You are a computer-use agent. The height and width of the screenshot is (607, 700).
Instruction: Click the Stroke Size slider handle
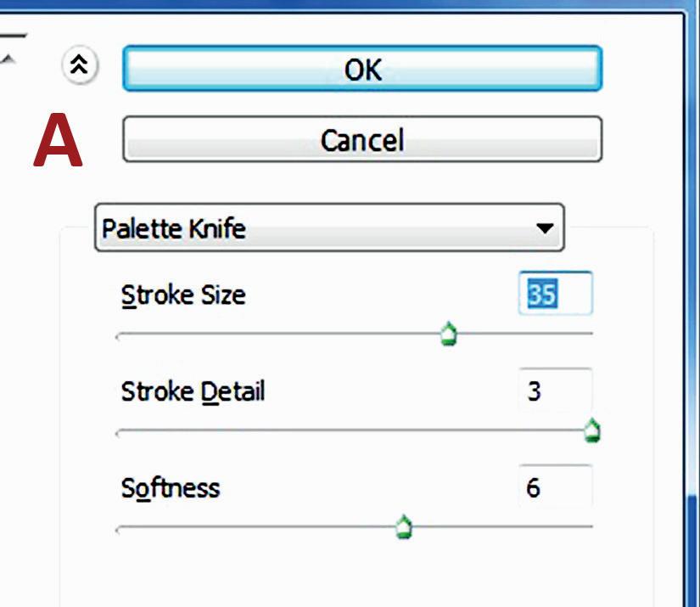point(449,335)
